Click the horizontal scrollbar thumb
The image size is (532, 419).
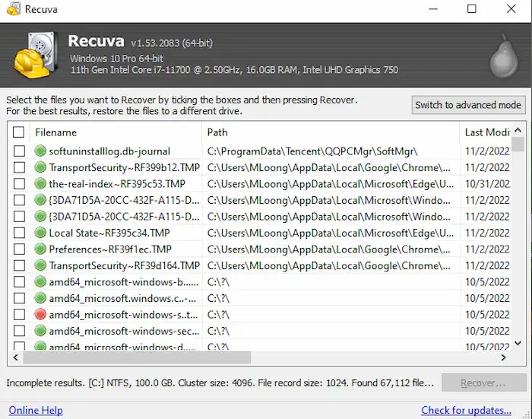tap(137, 357)
